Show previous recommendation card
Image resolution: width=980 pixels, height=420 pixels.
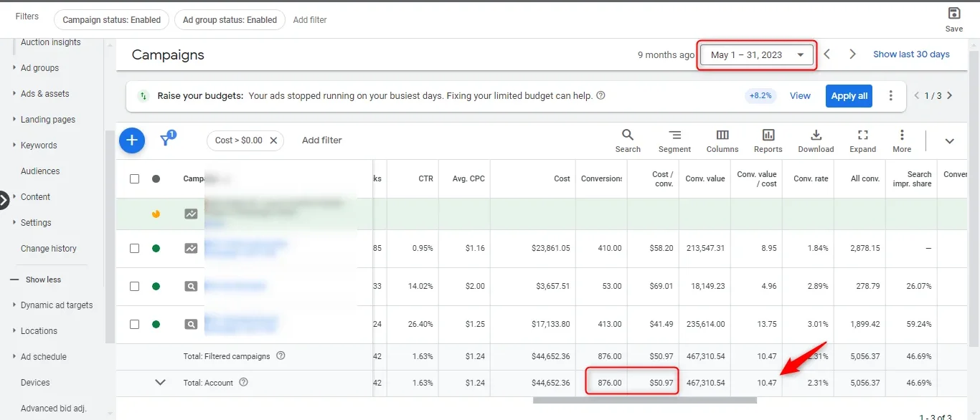click(918, 95)
